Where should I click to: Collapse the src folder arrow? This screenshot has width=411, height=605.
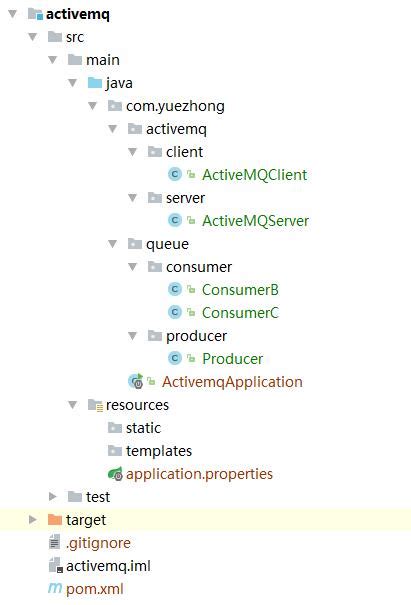33,37
